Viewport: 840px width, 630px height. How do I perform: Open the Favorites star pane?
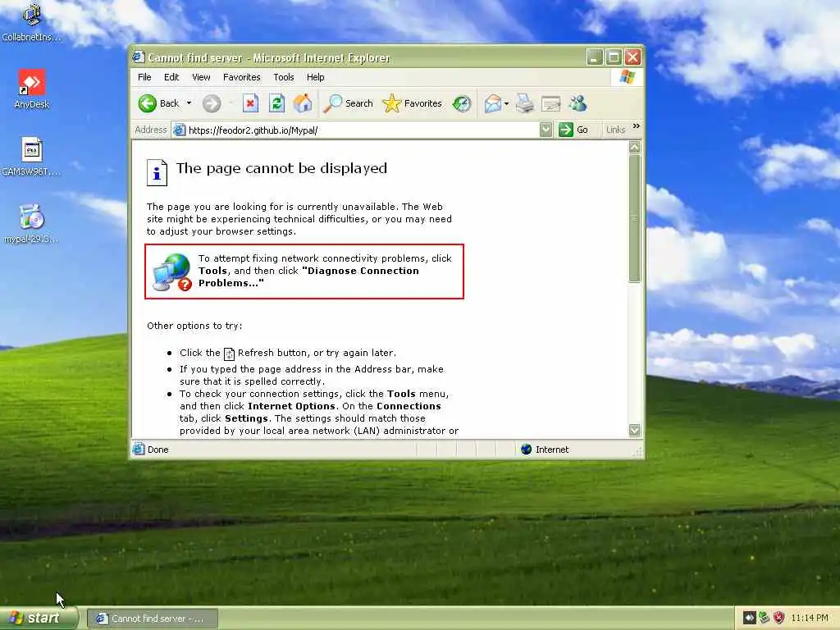pos(413,103)
